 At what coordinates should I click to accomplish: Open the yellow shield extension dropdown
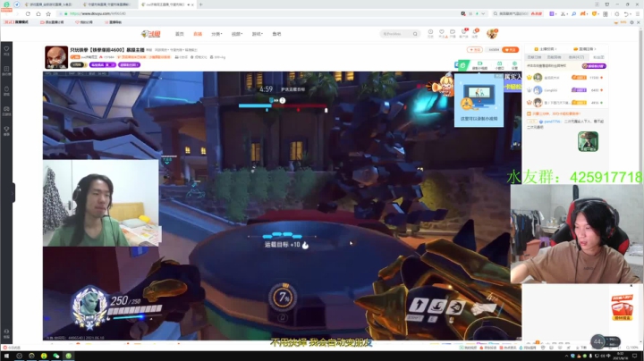click(595, 13)
